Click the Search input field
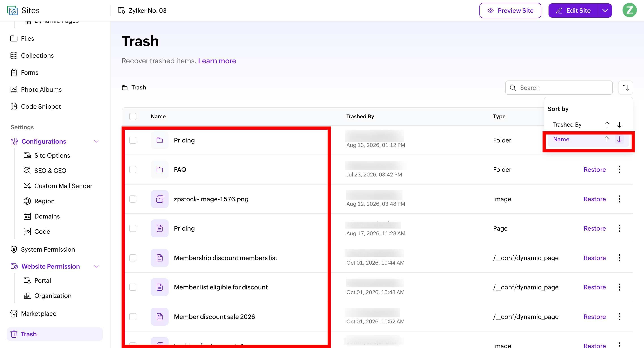 [559, 88]
